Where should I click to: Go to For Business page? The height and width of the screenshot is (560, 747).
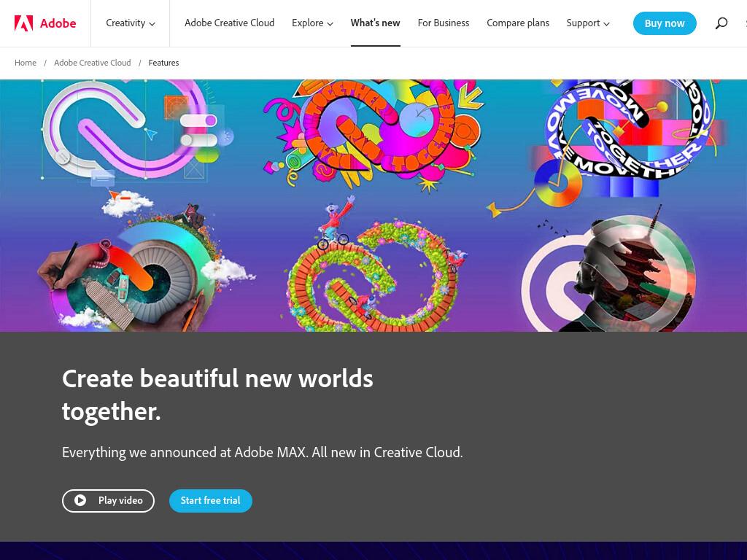[x=443, y=23]
